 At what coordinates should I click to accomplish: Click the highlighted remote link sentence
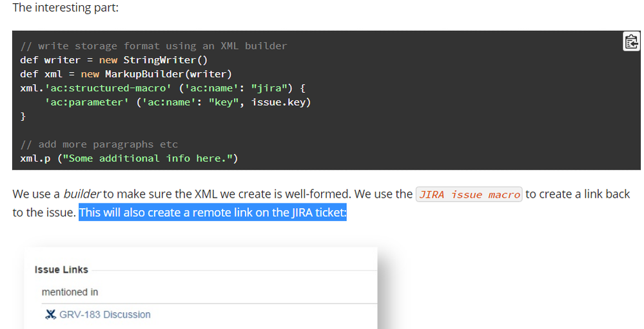click(213, 212)
